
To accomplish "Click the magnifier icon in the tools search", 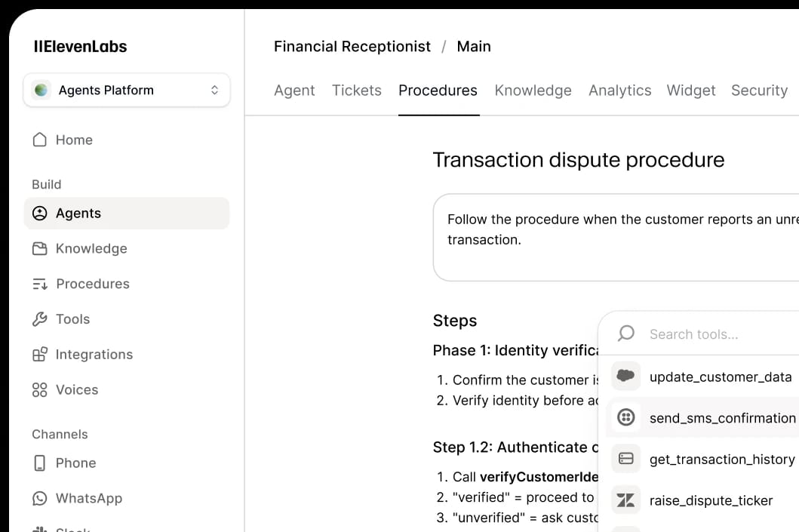I will (x=625, y=333).
